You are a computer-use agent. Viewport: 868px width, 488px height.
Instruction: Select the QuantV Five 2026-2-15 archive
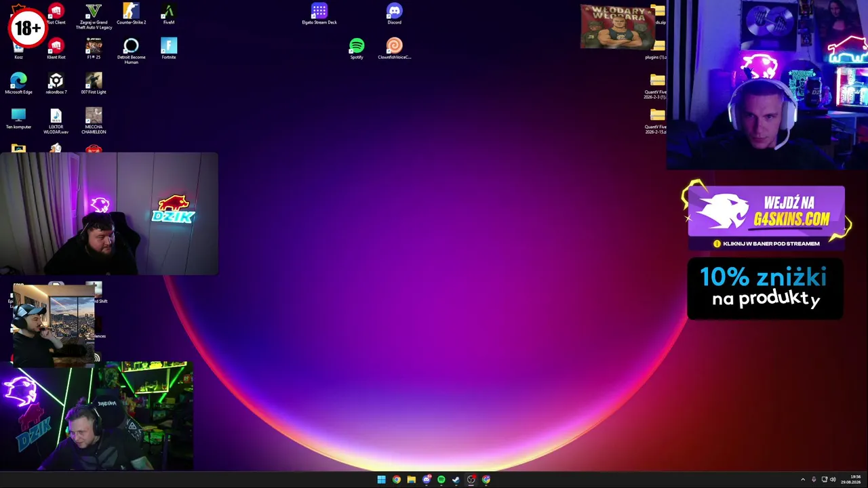tap(656, 121)
